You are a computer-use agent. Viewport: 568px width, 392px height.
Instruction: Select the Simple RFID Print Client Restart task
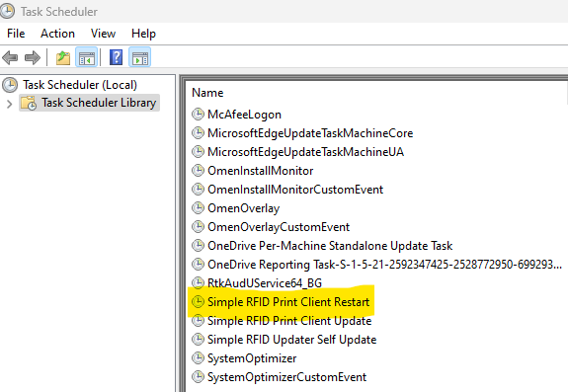[288, 302]
